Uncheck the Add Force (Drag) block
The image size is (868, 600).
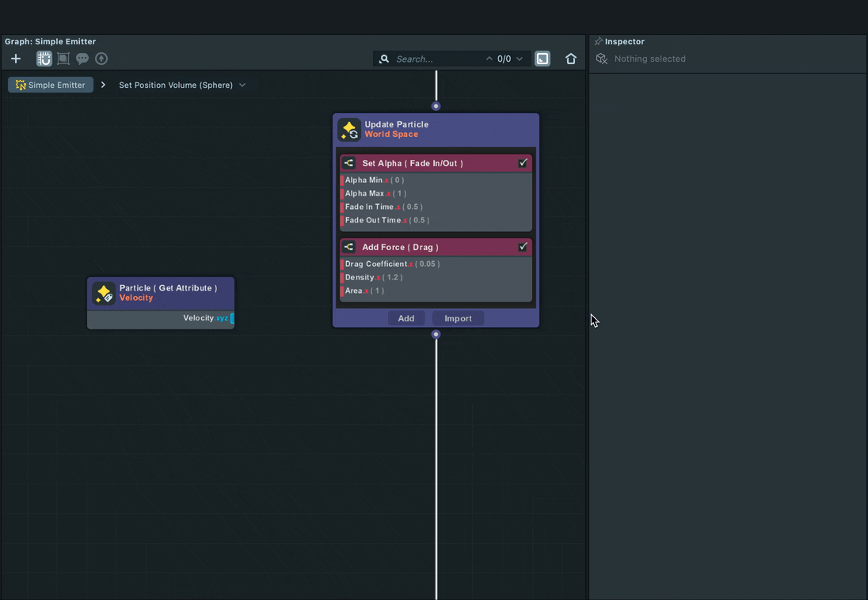pos(523,247)
